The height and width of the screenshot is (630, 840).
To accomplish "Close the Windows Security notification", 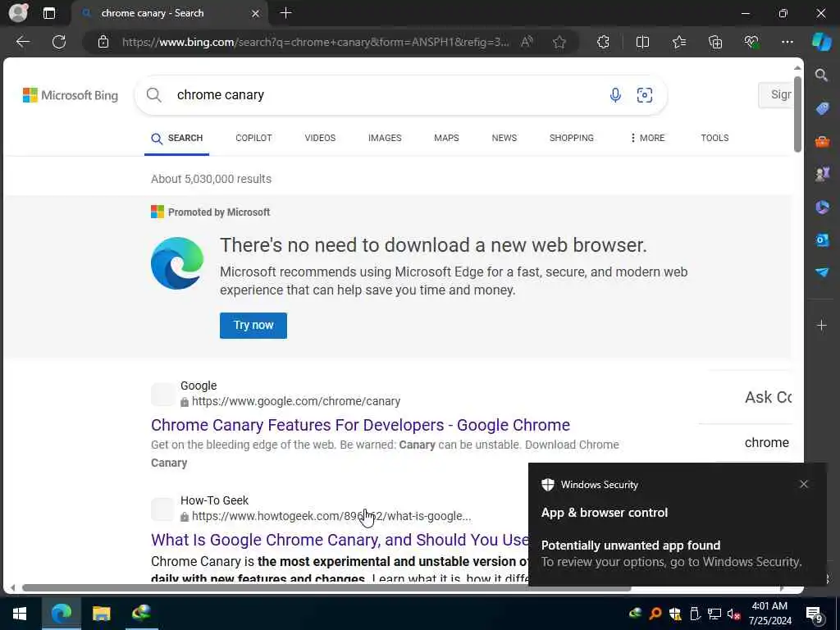I will pos(803,484).
